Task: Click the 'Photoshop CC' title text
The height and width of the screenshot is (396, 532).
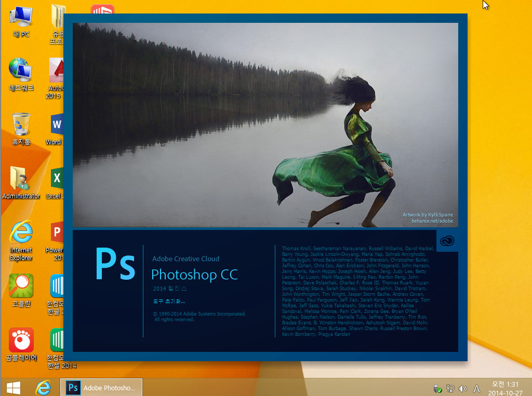Action: [194, 275]
